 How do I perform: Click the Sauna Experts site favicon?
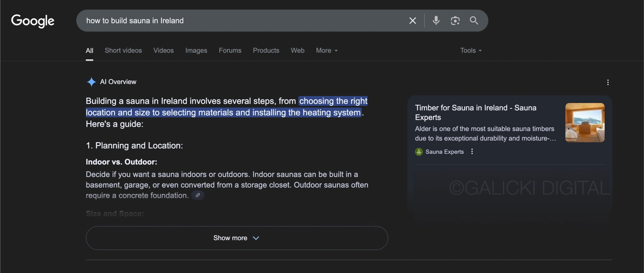419,152
